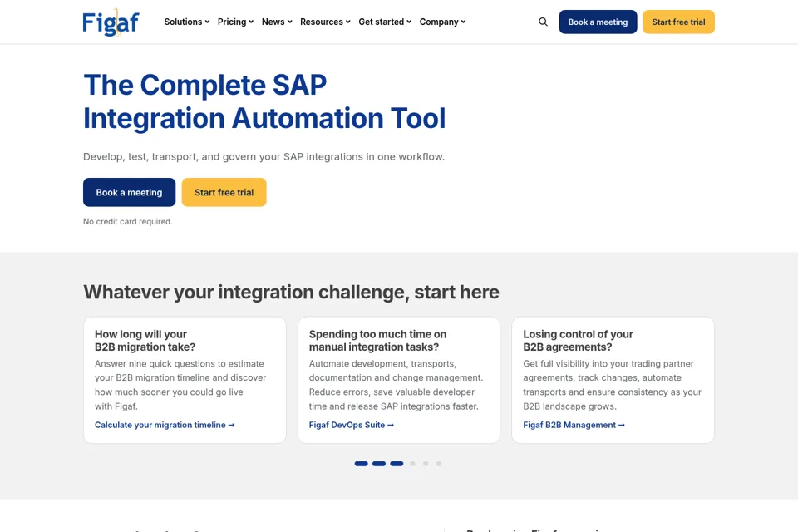
Task: Click the hero Book a meeting button
Action: coord(130,193)
